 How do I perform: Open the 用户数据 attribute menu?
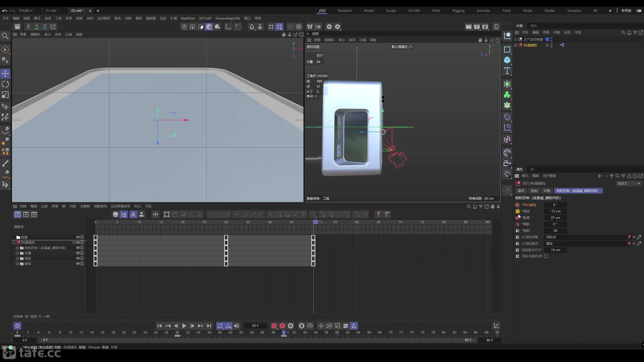click(x=549, y=176)
